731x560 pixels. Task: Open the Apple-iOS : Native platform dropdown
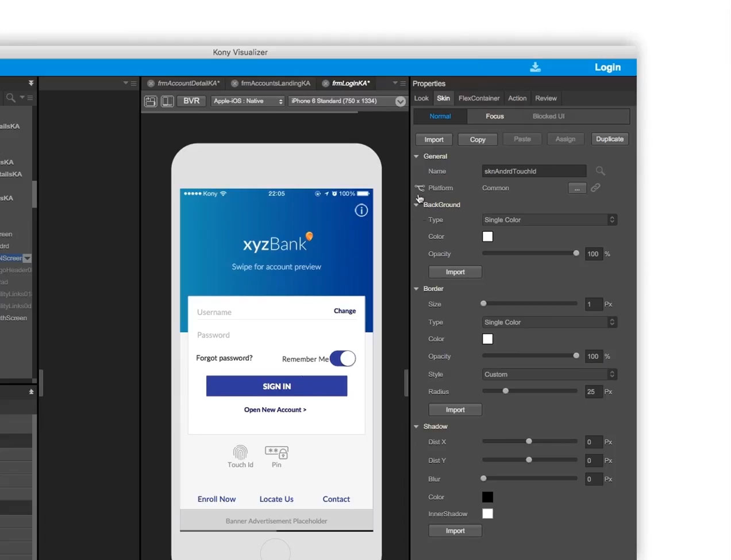coord(248,101)
